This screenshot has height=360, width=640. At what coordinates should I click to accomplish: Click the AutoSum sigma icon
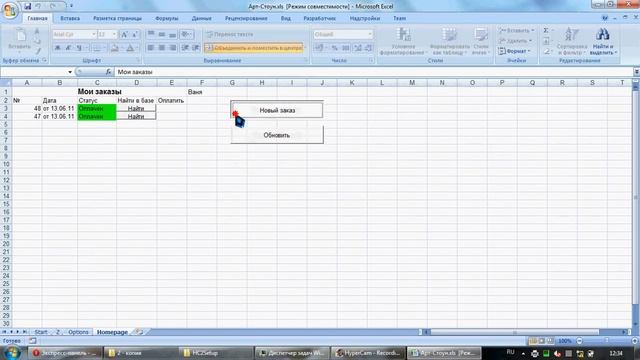point(546,31)
